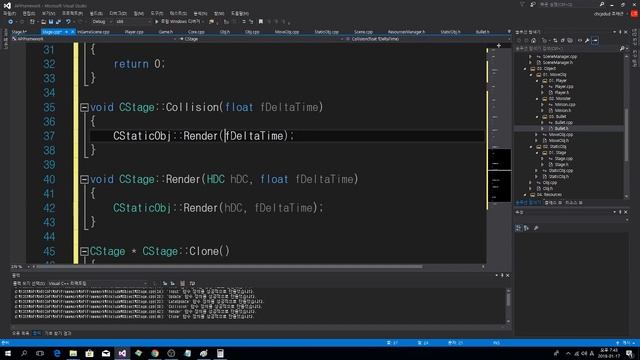Open the Build menu in the menu bar
This screenshot has height=360, width=640.
click(96, 13)
